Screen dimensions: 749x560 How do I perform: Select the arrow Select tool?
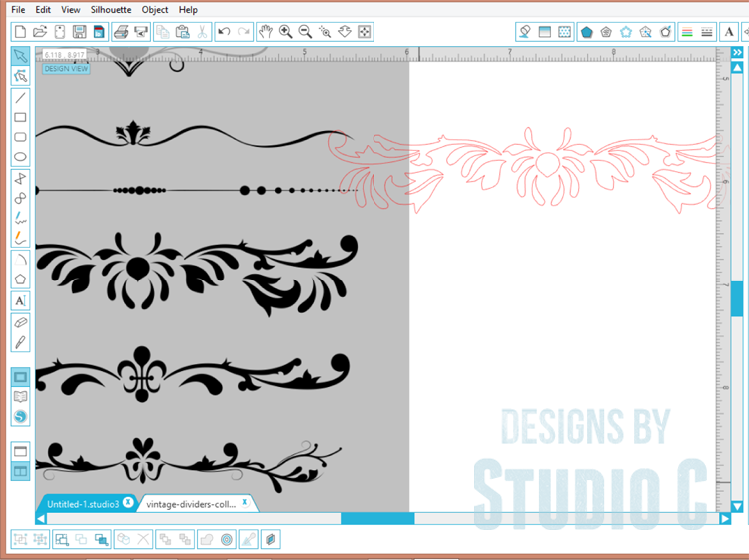[x=20, y=56]
